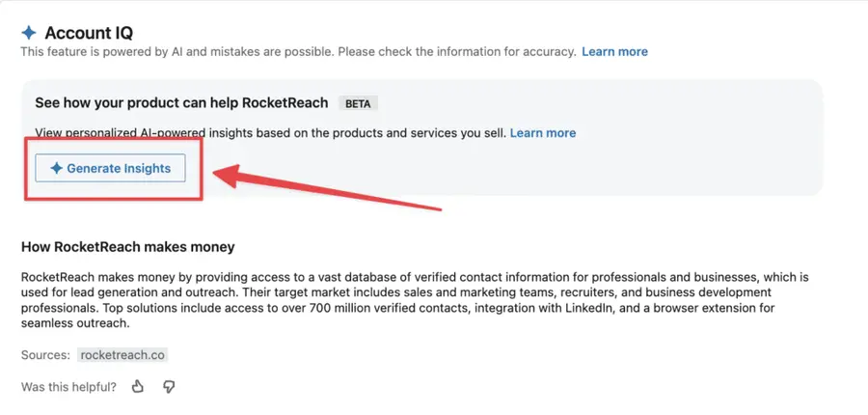Generate Insights for RocketReach
The image size is (868, 415).
110,168
